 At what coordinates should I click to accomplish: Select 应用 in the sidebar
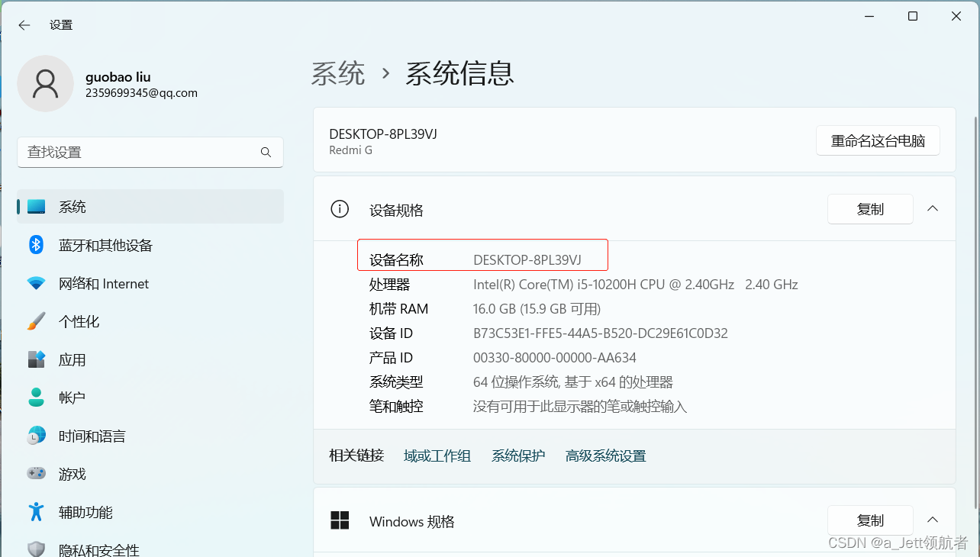click(150, 359)
